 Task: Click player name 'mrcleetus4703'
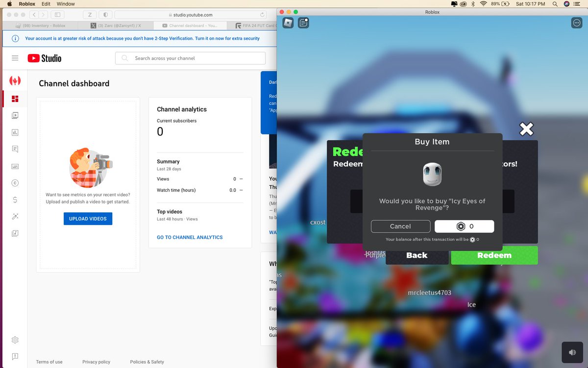point(430,292)
